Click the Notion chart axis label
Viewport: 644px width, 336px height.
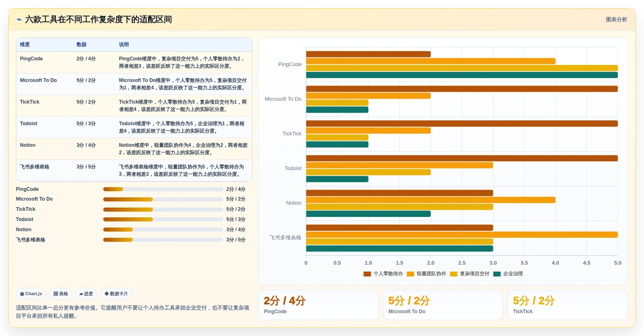tap(294, 203)
